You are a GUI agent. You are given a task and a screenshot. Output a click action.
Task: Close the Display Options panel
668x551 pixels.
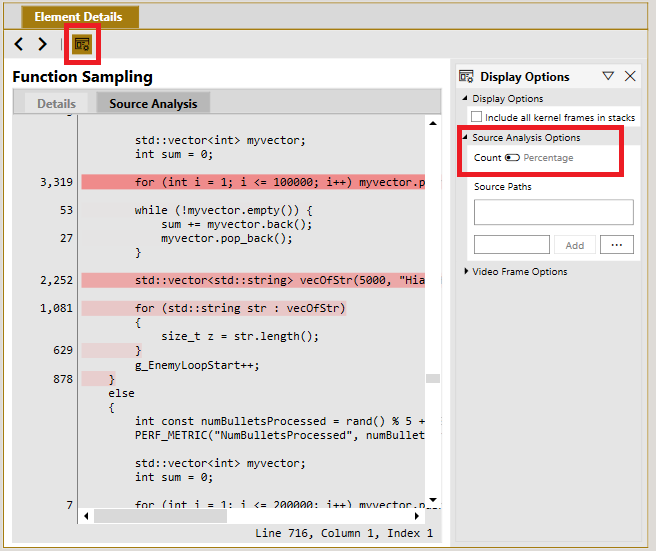[x=630, y=76]
